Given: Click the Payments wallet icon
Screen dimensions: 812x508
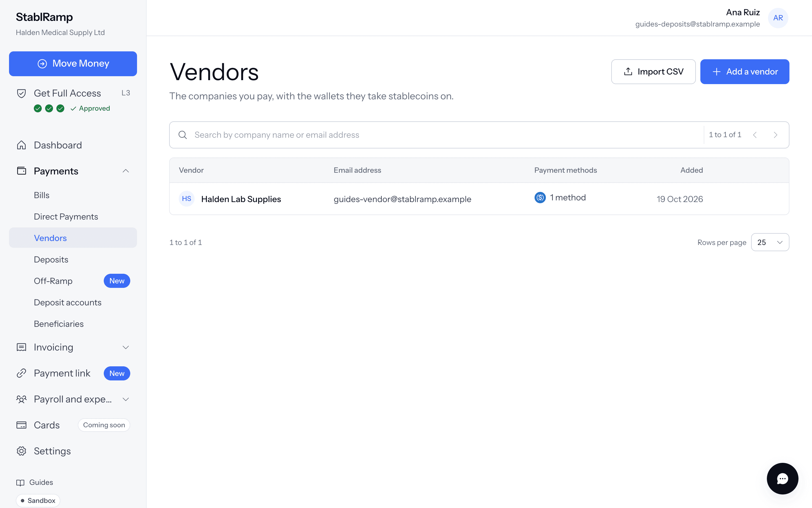Looking at the screenshot, I should [21, 171].
